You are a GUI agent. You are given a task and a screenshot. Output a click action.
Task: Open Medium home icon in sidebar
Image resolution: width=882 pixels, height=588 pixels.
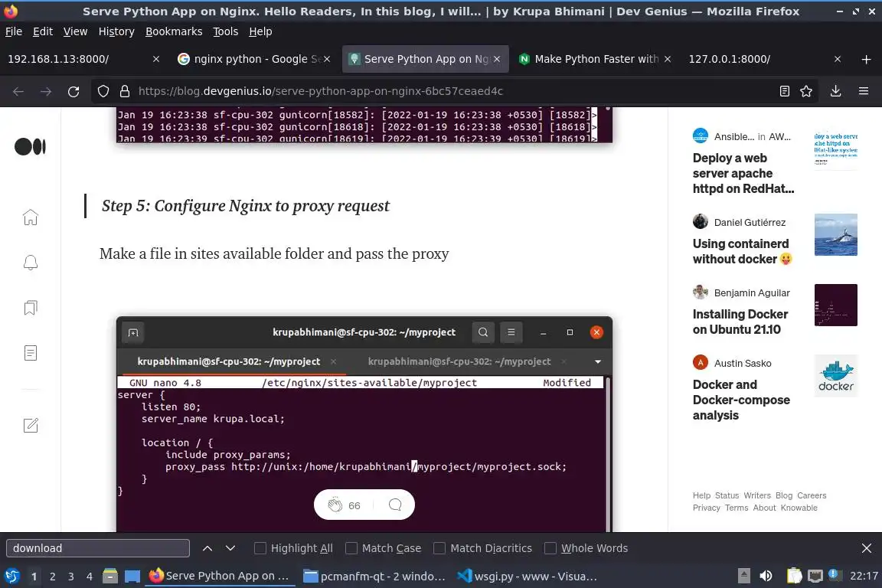click(31, 217)
